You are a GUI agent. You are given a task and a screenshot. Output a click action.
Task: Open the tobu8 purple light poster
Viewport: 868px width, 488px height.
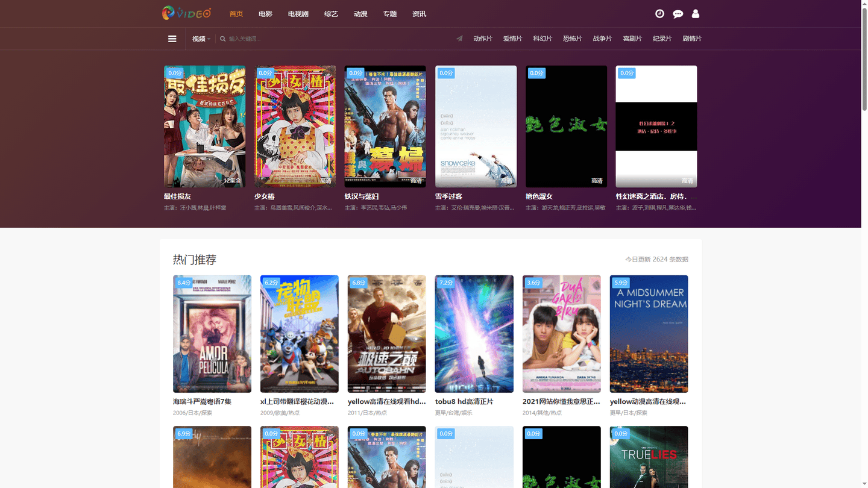coord(474,334)
